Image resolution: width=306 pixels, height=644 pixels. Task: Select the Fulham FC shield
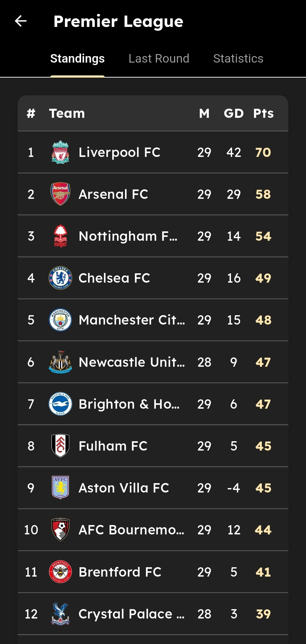coord(60,446)
